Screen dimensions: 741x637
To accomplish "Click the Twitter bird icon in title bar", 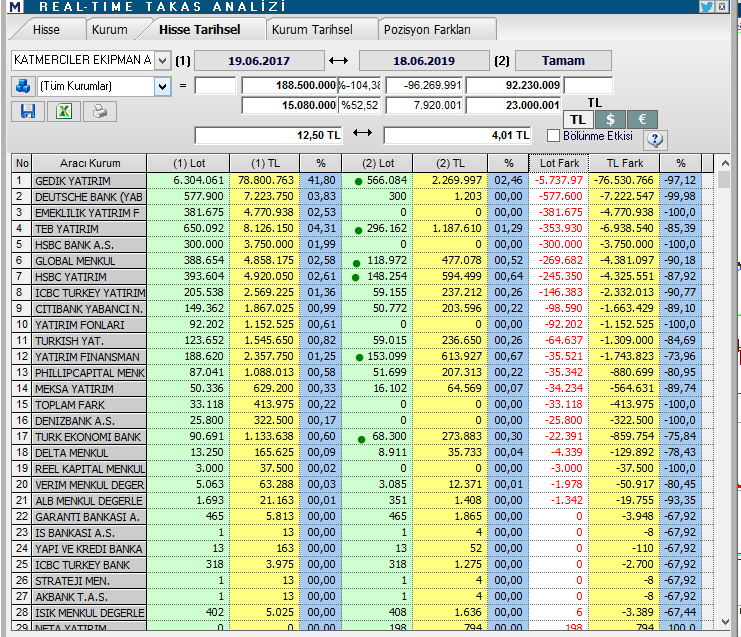I will 706,7.
